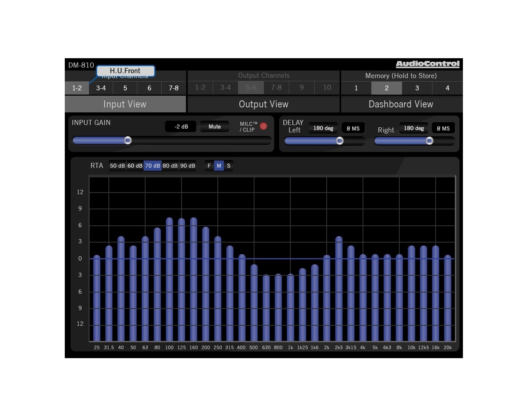Image resolution: width=532 pixels, height=414 pixels.
Task: Mute the input gain channel
Action: click(214, 127)
